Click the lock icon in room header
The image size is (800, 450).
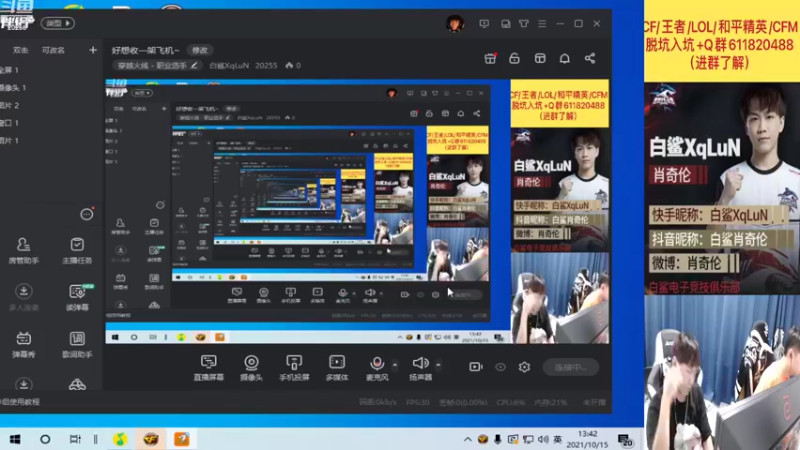[514, 58]
